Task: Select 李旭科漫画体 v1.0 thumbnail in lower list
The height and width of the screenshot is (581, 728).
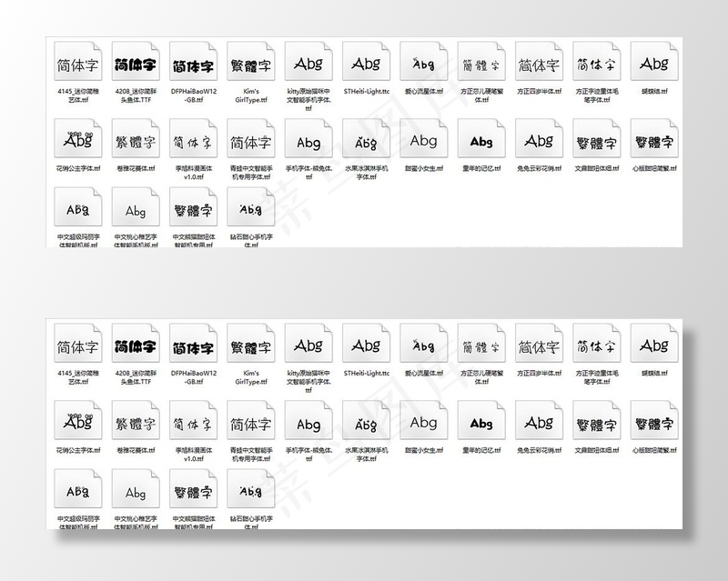Action: pyautogui.click(x=193, y=424)
